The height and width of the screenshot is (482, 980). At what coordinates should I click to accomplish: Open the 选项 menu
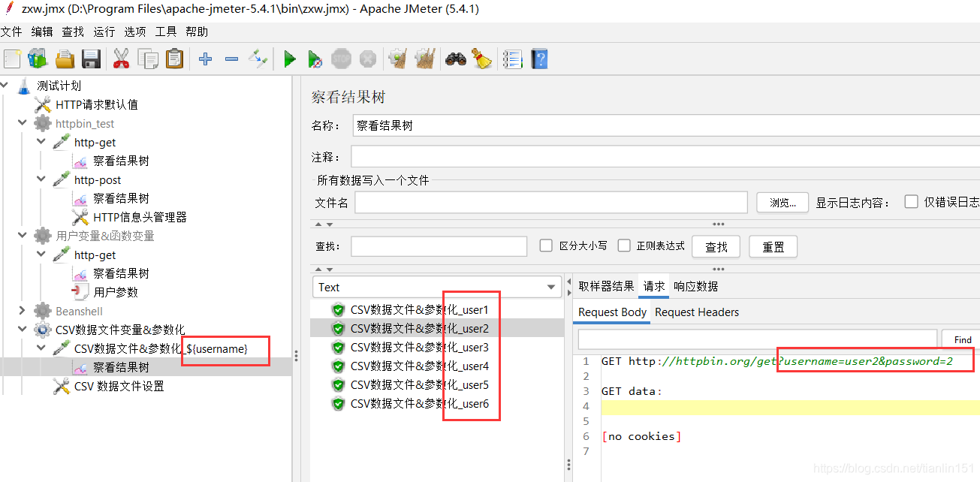coord(135,32)
